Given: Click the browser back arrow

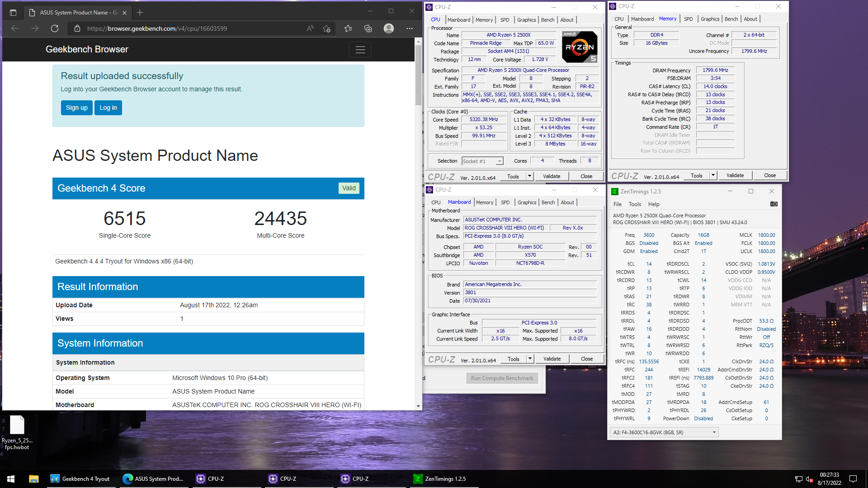Looking at the screenshot, I should pyautogui.click(x=15, y=28).
